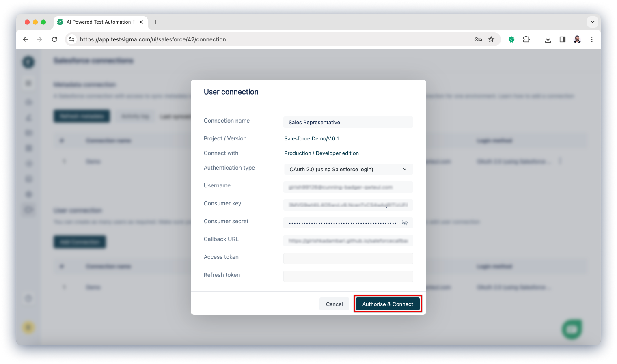
Task: Open the Chrome profile avatar
Action: point(577,39)
